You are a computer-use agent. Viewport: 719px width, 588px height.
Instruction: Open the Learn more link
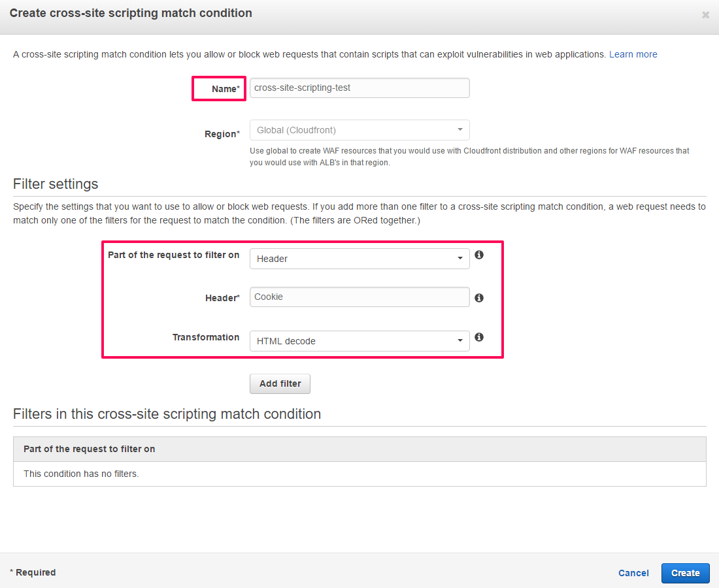633,54
